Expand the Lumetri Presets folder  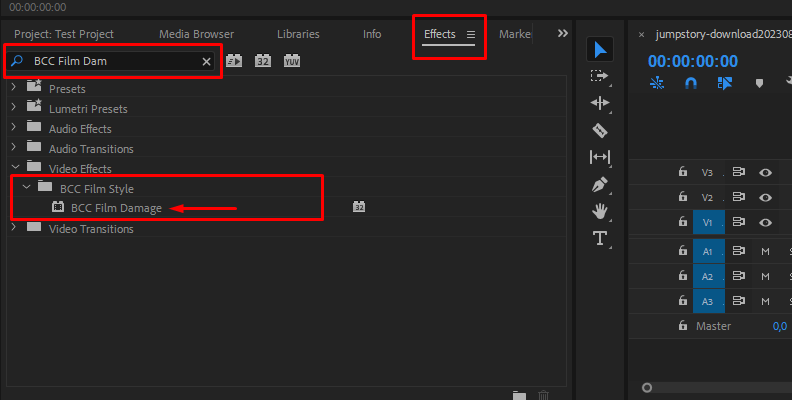point(14,107)
